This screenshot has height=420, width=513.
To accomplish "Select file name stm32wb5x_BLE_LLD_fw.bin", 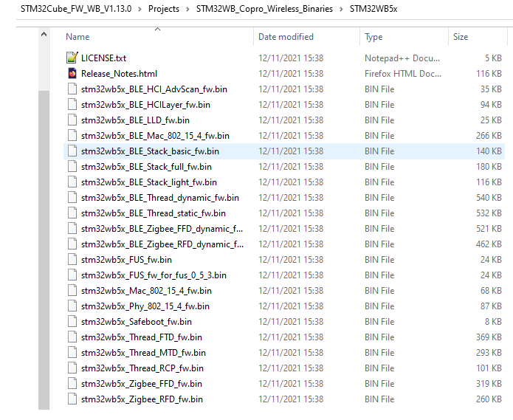I will (x=135, y=120).
